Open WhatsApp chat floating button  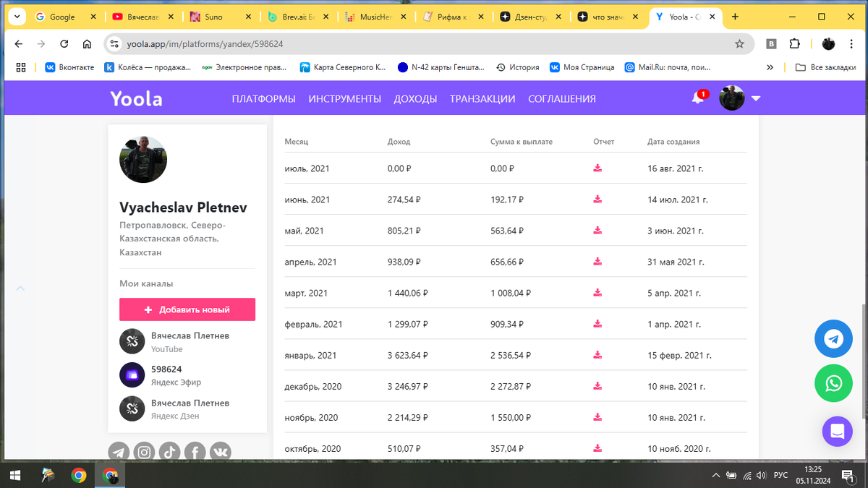pos(833,383)
